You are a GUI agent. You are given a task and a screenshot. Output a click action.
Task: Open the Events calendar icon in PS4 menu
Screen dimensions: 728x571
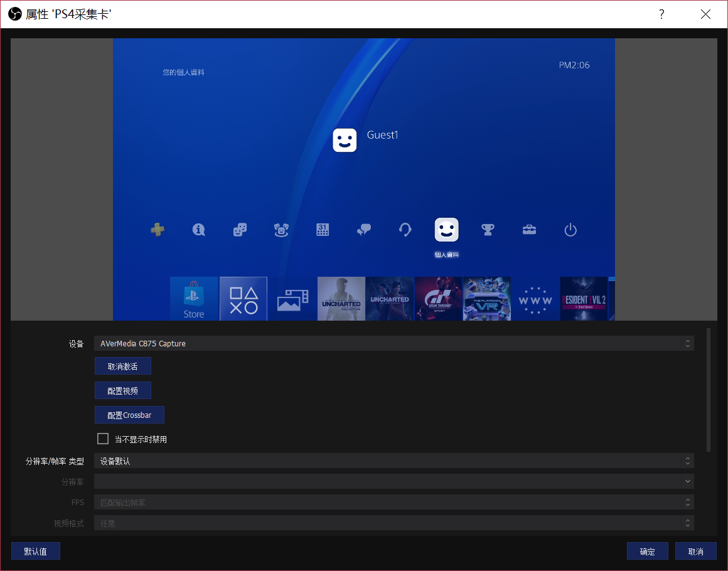point(323,229)
